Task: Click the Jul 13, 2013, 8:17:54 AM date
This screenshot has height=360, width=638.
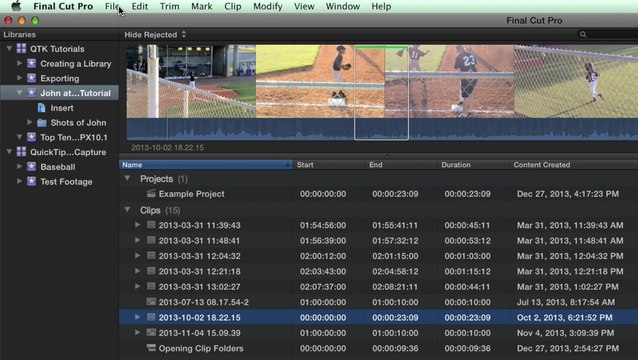Action: 566,302
